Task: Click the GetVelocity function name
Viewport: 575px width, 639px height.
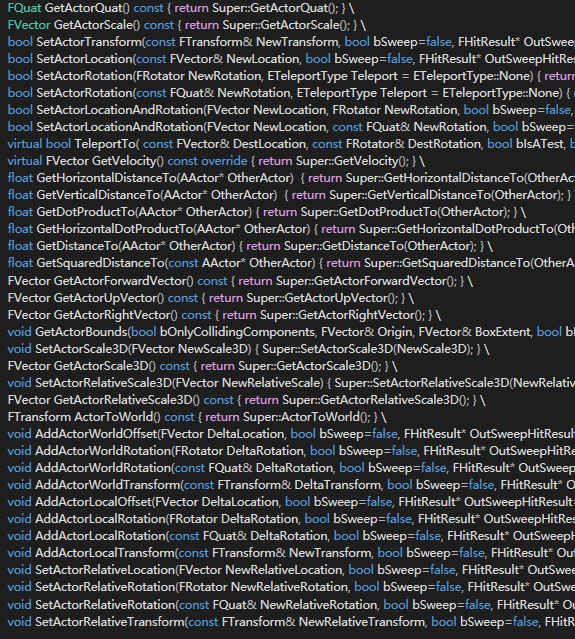Action: pyautogui.click(x=124, y=161)
